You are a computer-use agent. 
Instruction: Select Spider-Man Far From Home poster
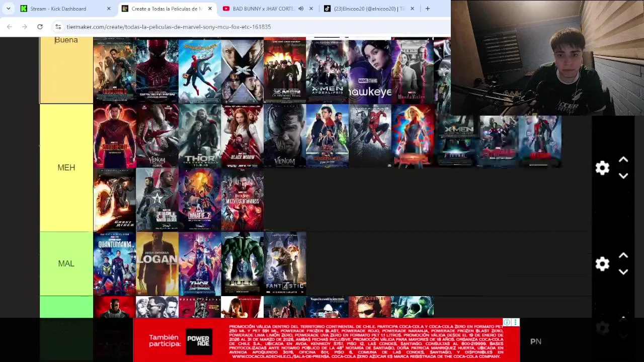click(327, 136)
